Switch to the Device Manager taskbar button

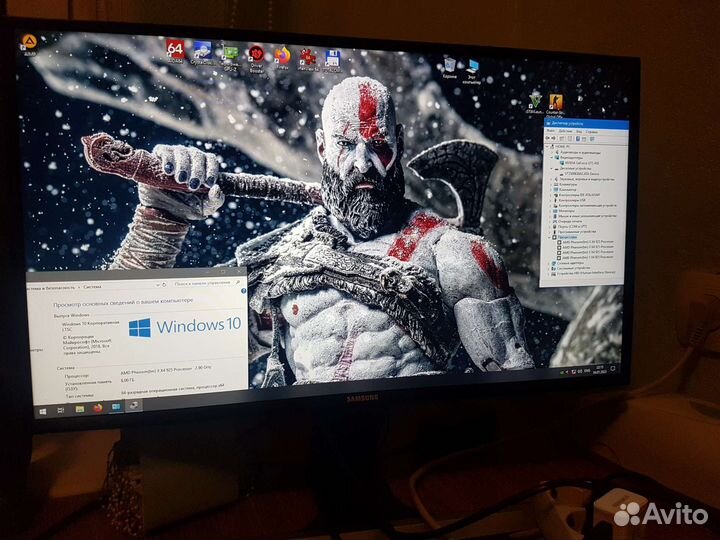(x=134, y=405)
